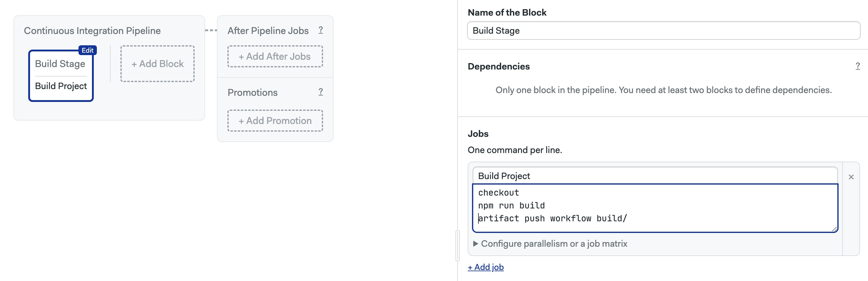Focus the Name of the Block field
Viewport: 868px width, 281px height.
[x=663, y=31]
